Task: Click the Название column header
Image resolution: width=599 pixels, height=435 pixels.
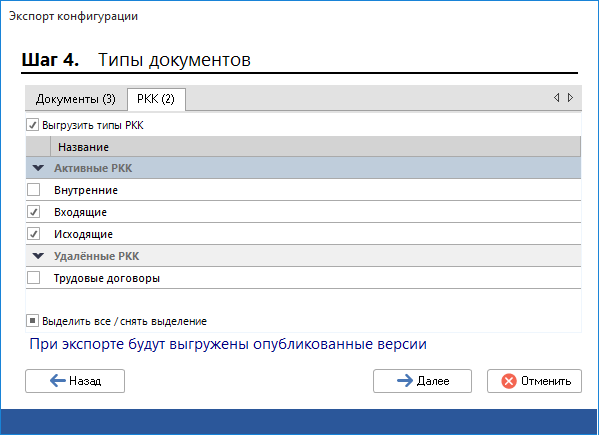Action: click(x=315, y=147)
